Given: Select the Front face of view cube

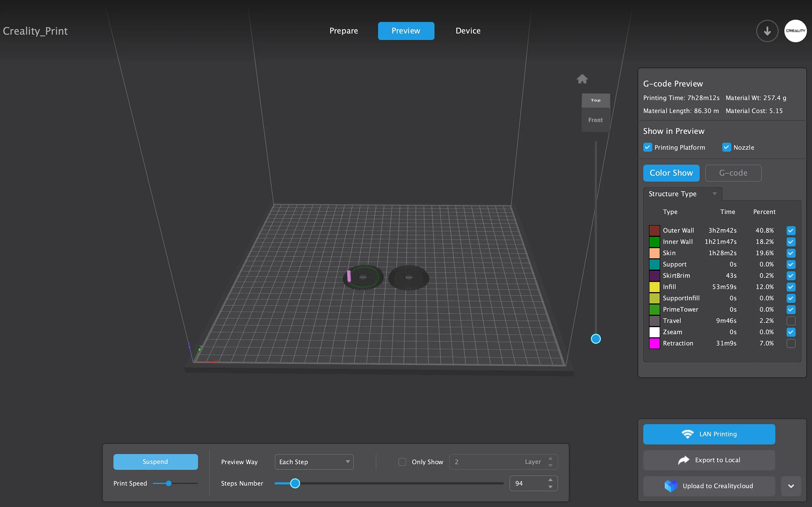Looking at the screenshot, I should click(x=595, y=120).
